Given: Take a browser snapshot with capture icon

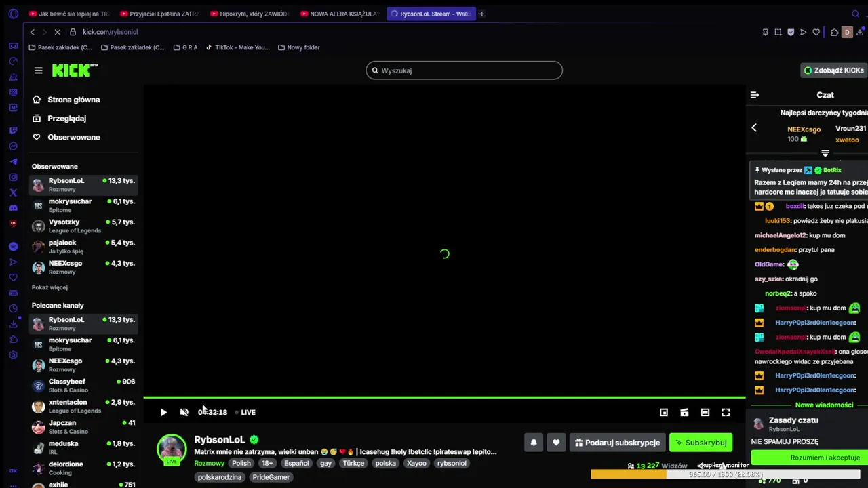Looking at the screenshot, I should point(778,32).
